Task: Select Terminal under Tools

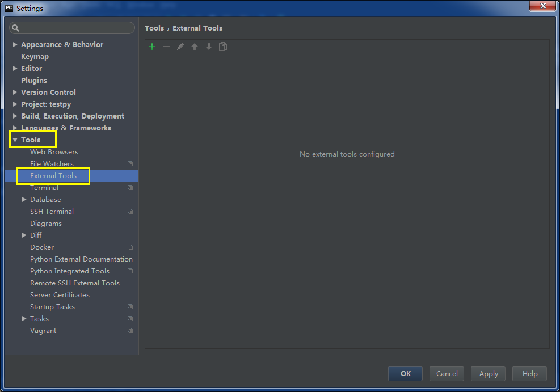Action: click(x=44, y=188)
